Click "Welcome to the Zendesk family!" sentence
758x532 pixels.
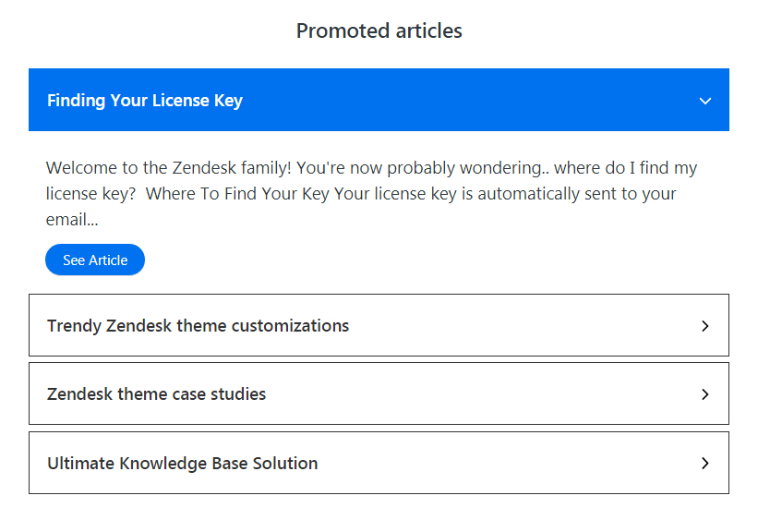pos(169,168)
